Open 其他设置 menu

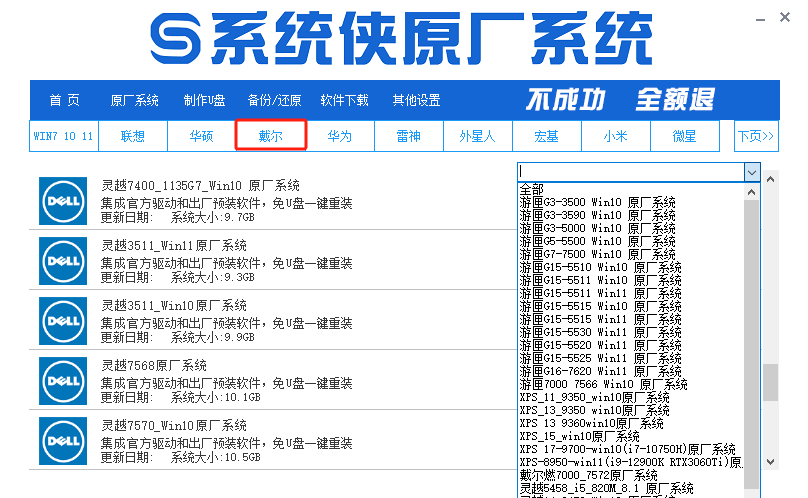coord(416,100)
